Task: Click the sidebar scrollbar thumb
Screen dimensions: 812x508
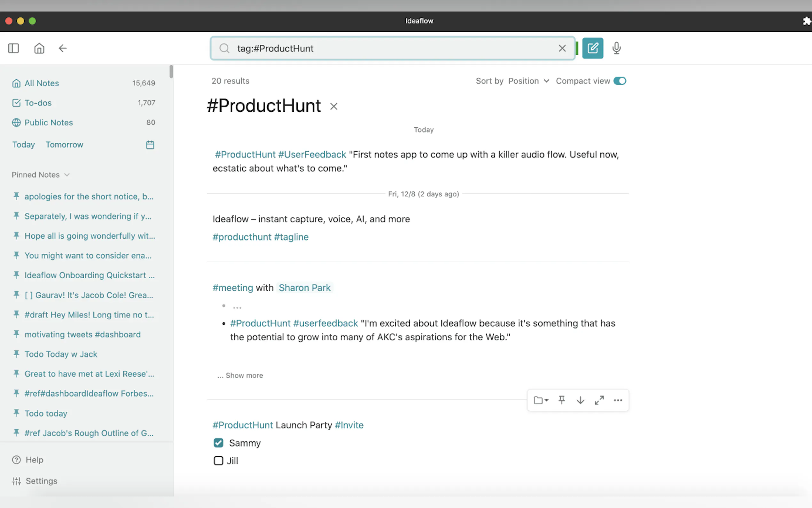Action: tap(171, 71)
